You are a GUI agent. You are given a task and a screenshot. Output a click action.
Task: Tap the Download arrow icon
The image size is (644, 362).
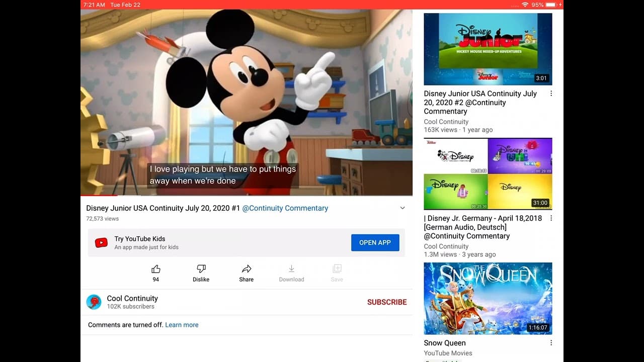(x=291, y=269)
